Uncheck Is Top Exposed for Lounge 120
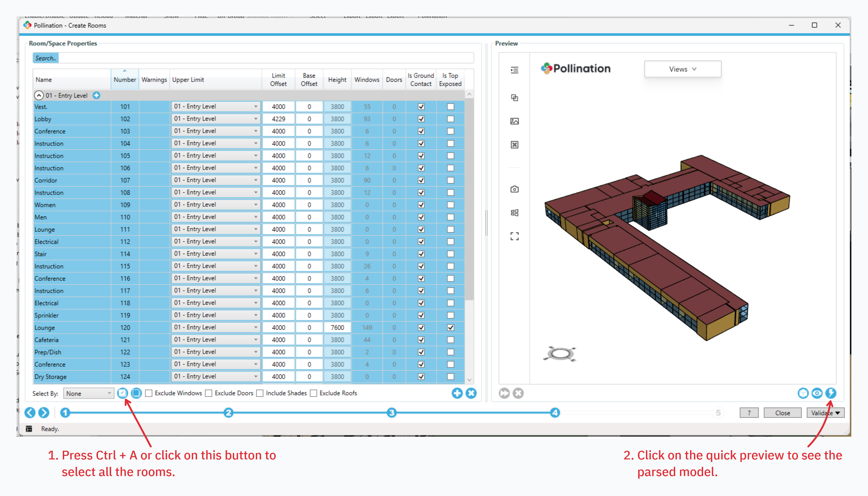The image size is (868, 496). pyautogui.click(x=450, y=327)
